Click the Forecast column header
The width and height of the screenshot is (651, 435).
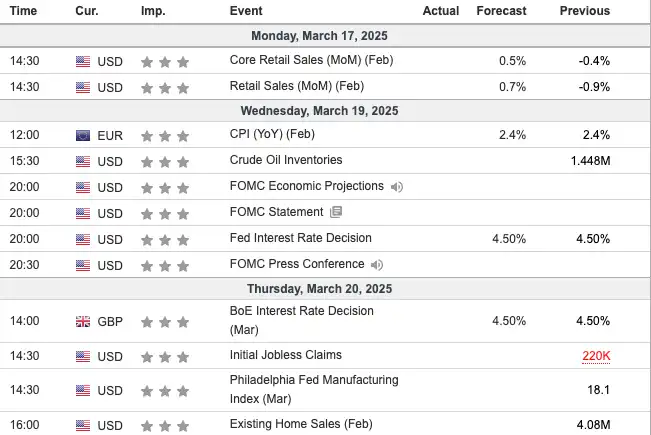tap(501, 11)
